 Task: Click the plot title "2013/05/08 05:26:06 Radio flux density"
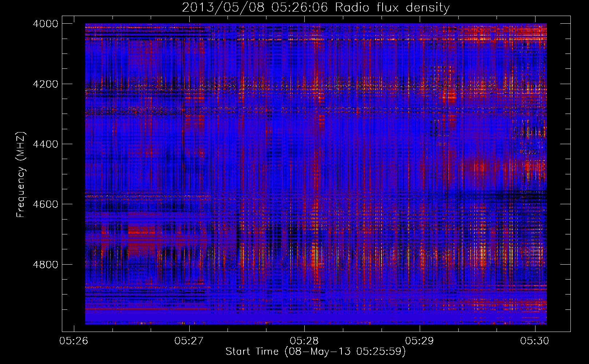[316, 8]
